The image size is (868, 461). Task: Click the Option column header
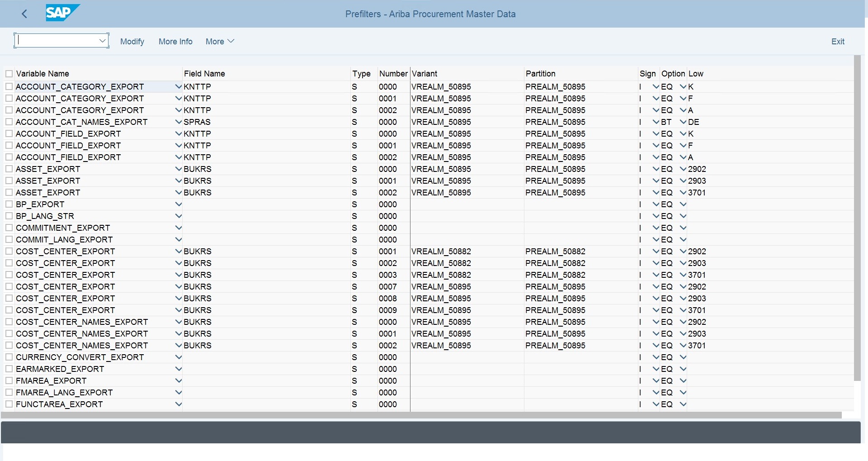click(x=673, y=74)
